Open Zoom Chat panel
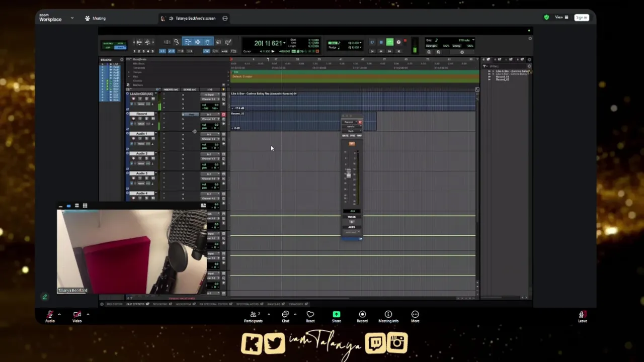The height and width of the screenshot is (362, 644). click(x=285, y=316)
